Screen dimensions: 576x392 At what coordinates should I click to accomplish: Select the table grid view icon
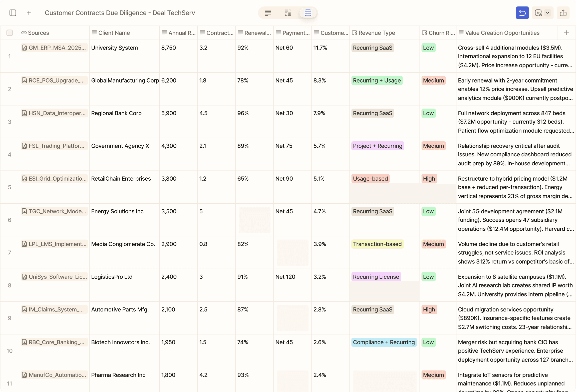point(308,13)
